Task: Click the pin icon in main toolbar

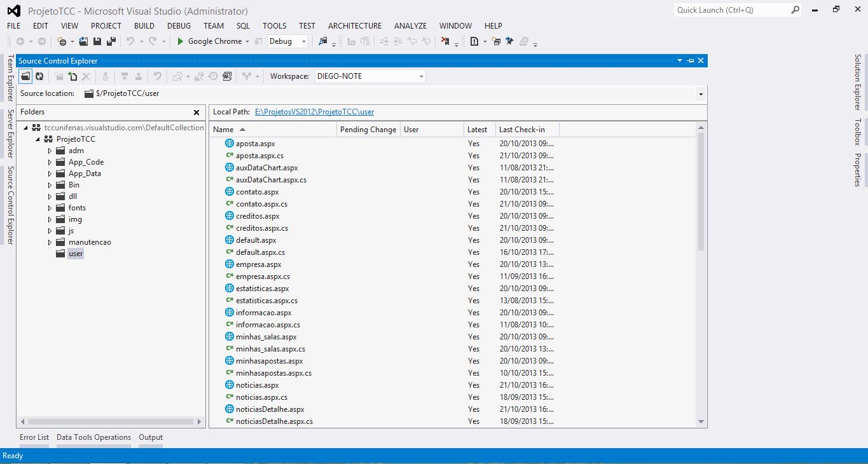Action: 509,41
